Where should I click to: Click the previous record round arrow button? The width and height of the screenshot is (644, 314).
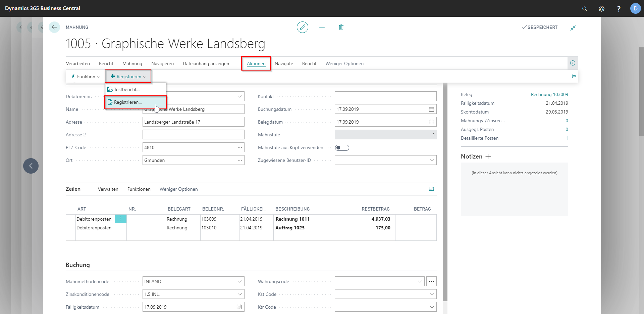[x=31, y=166]
